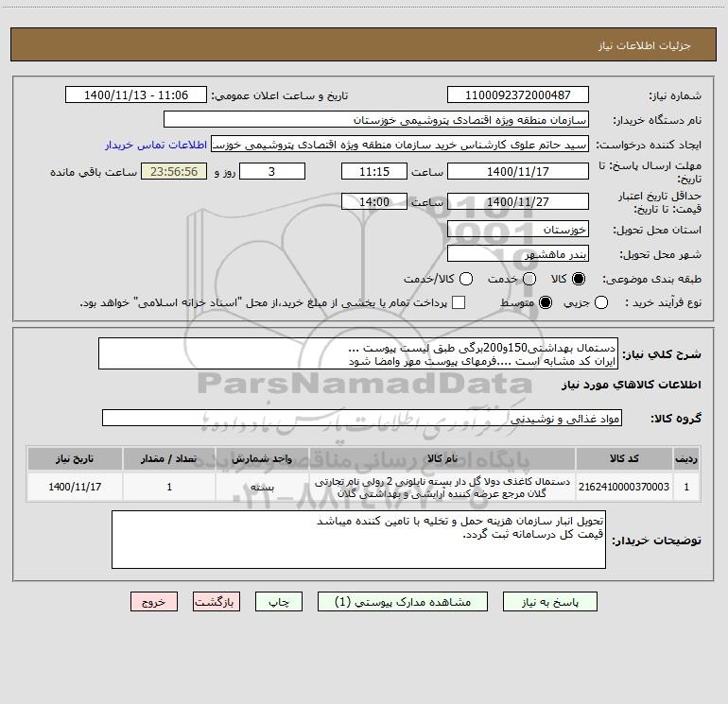The width and height of the screenshot is (728, 704).
Task: Click the تعداد / مقدار column header
Action: (169, 459)
